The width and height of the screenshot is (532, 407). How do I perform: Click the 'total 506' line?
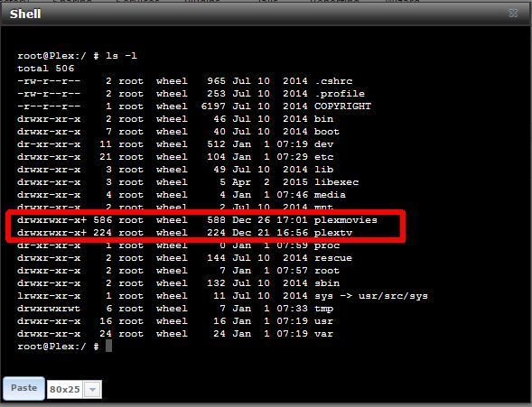pos(46,69)
